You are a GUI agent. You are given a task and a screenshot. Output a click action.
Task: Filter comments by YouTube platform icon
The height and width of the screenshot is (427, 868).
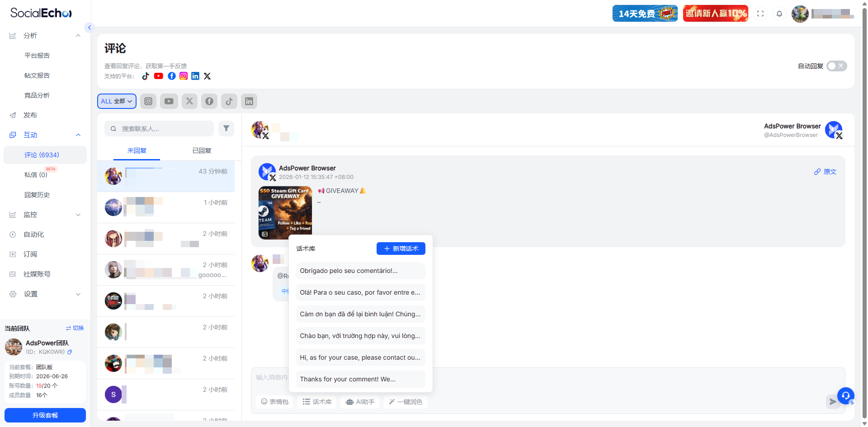[x=169, y=101]
